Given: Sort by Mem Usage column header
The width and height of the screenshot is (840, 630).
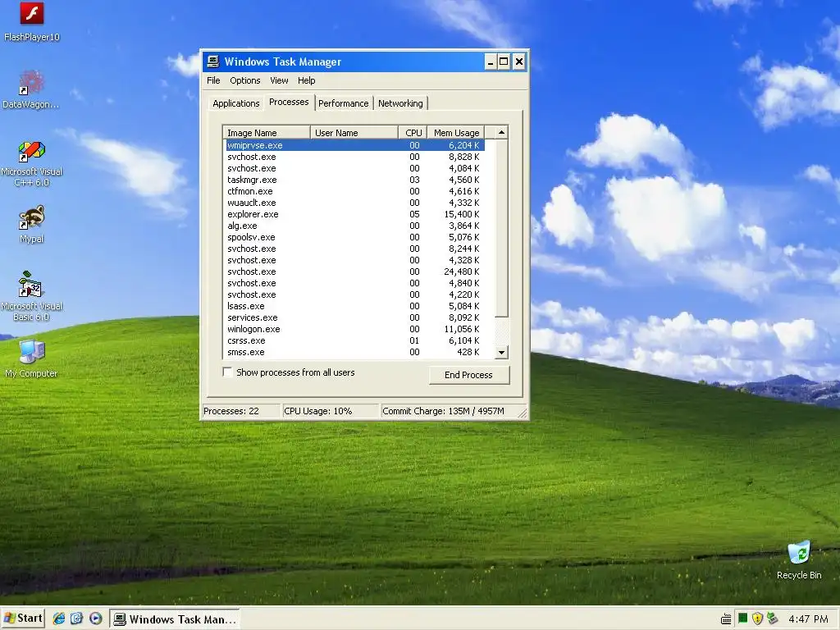Looking at the screenshot, I should (456, 132).
